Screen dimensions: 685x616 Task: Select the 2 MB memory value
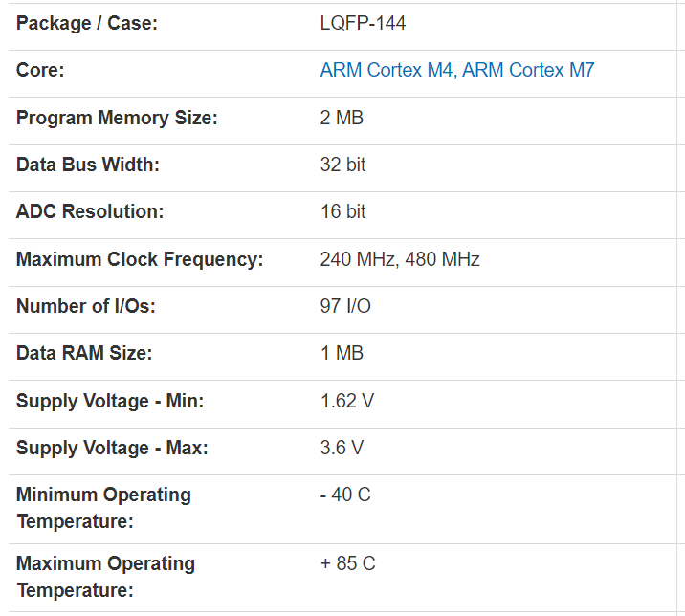tap(342, 118)
